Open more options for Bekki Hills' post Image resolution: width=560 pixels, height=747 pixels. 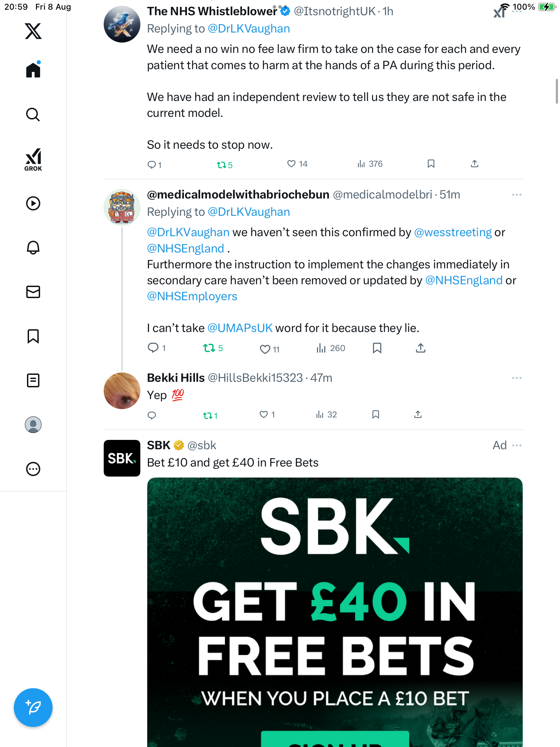[516, 378]
